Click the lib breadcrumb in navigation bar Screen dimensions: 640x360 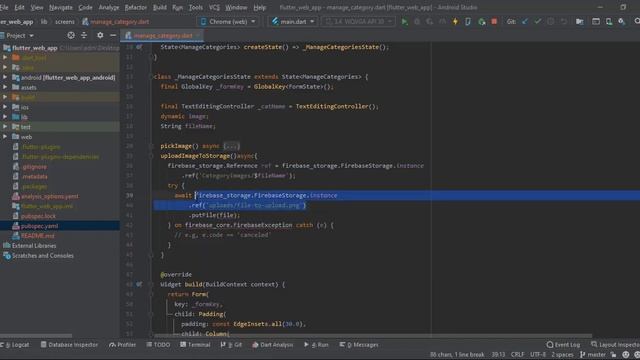coord(44,22)
